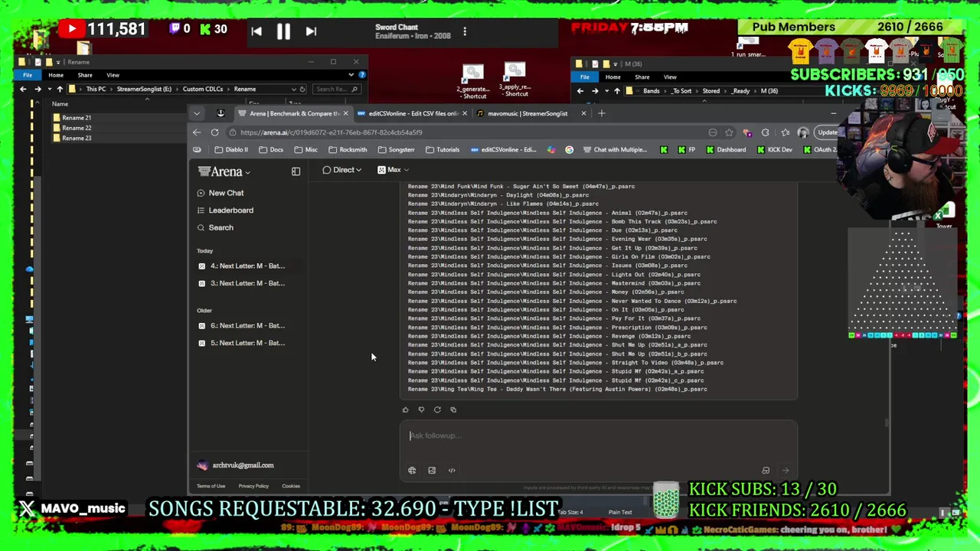The width and height of the screenshot is (980, 551).
Task: Sort by Name column in Rename explorer
Action: [60, 104]
